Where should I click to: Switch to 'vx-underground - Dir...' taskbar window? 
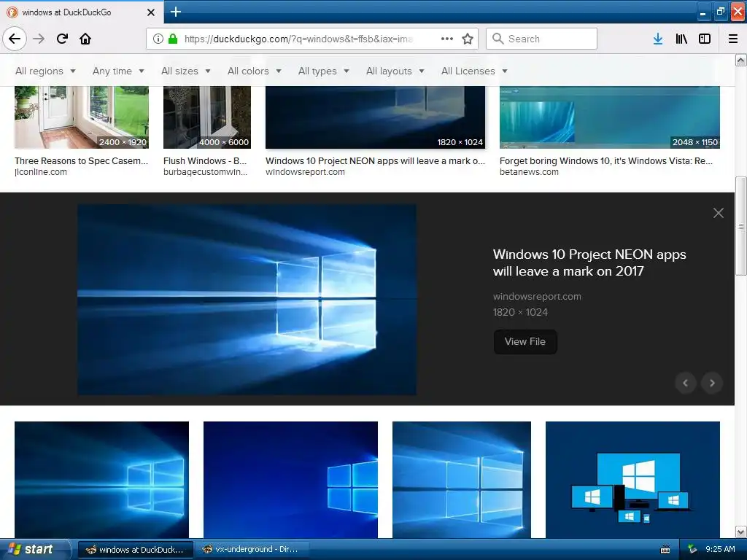point(252,550)
